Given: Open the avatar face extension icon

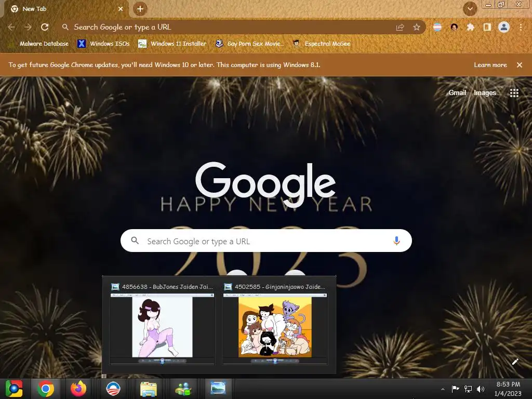Looking at the screenshot, I should (454, 27).
